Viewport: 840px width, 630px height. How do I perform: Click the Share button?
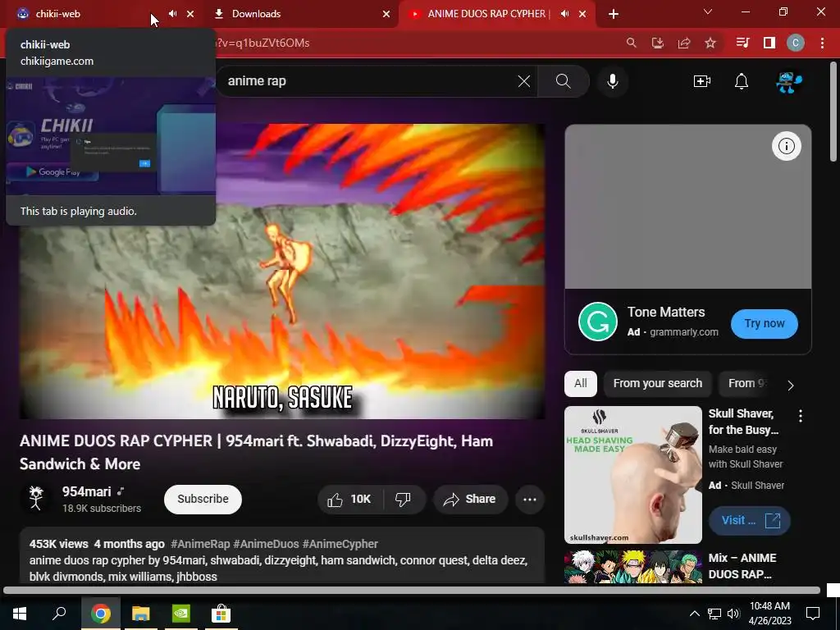coord(470,500)
